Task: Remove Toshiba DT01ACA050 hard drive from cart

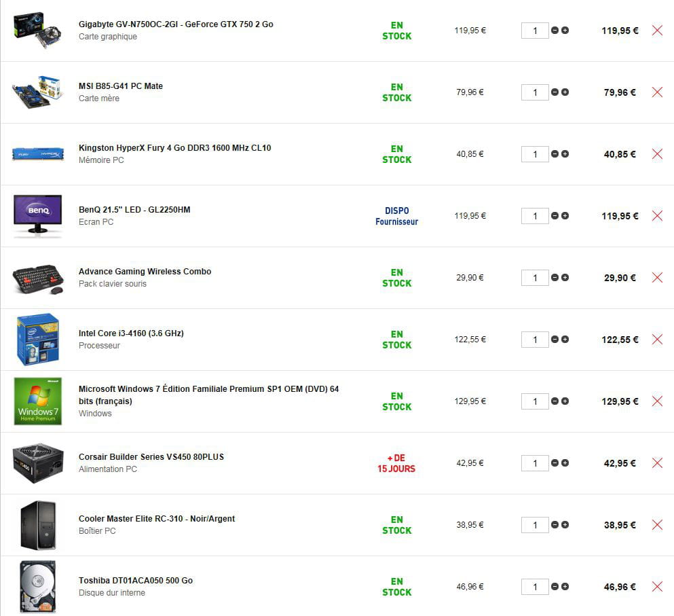Action: 657,587
